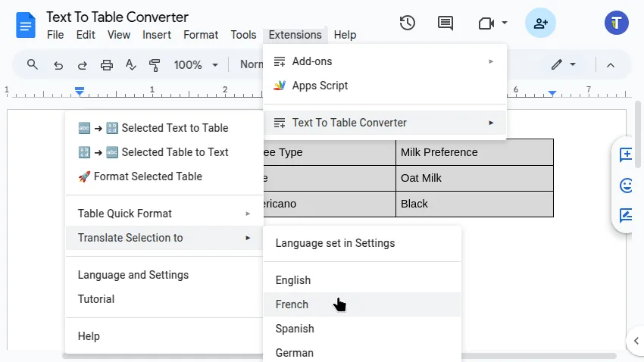Screen dimensions: 644x362
Task: Click the version history clock icon
Action: click(x=408, y=23)
